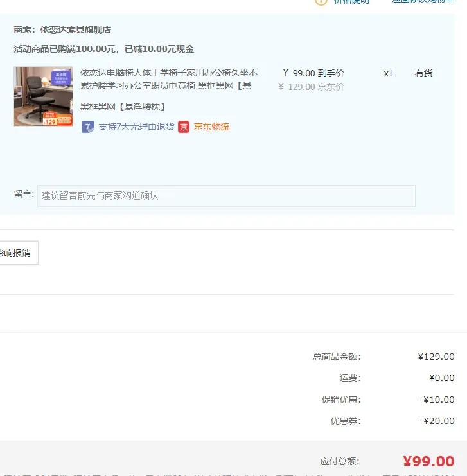The height and width of the screenshot is (476, 467).
Task: Click the red ¥99.00 total payable amount
Action: [428, 461]
